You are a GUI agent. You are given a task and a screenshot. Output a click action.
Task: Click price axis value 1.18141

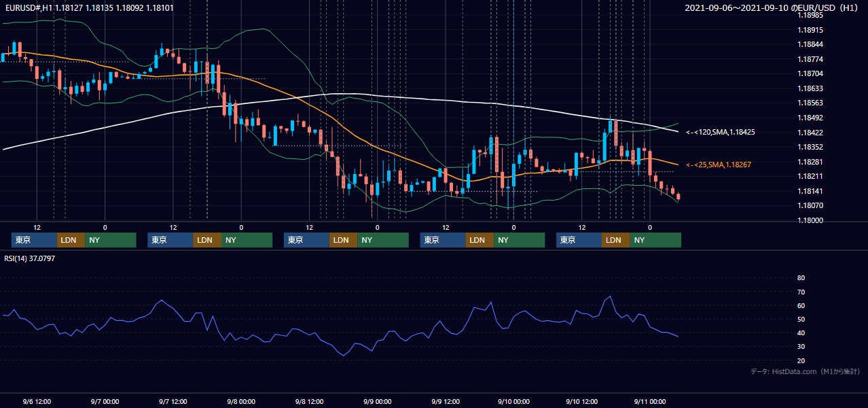(810, 191)
